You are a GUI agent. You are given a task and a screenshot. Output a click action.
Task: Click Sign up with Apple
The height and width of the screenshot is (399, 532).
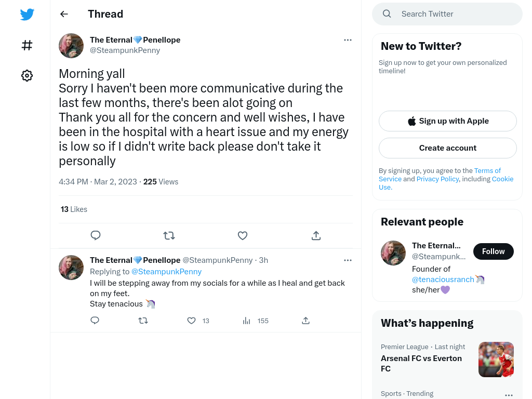(x=447, y=121)
